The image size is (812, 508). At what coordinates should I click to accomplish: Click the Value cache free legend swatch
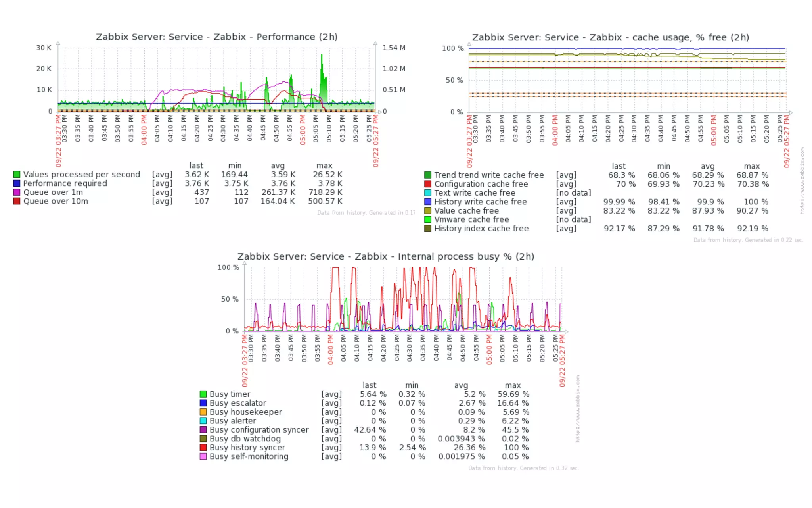point(428,211)
